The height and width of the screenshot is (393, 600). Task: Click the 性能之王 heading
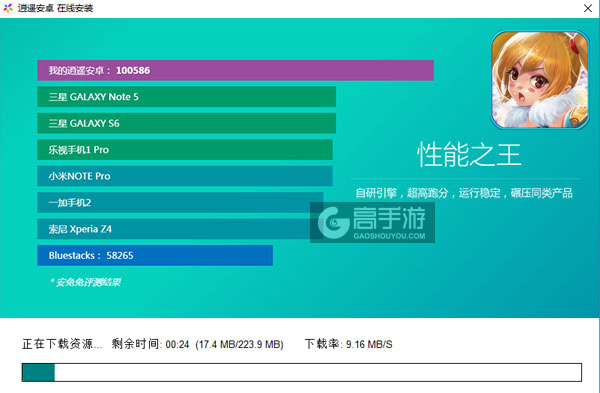pos(469,155)
